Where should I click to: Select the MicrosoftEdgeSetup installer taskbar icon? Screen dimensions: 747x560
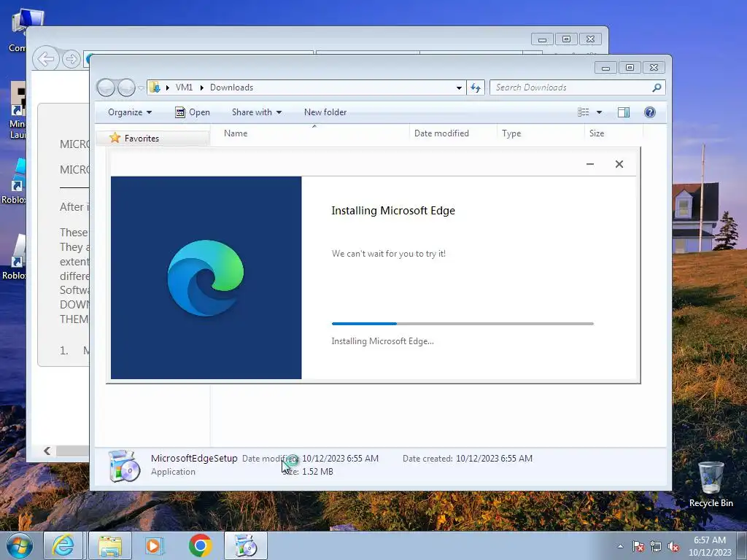tap(246, 545)
